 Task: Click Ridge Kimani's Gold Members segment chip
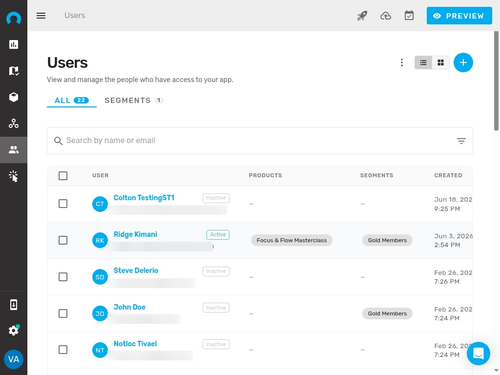[x=387, y=240]
